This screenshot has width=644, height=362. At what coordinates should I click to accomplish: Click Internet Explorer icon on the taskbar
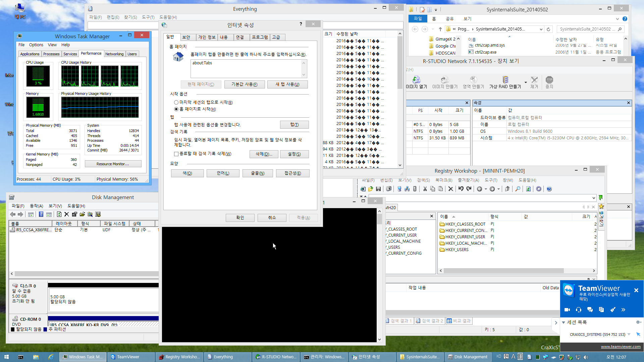click(x=51, y=357)
